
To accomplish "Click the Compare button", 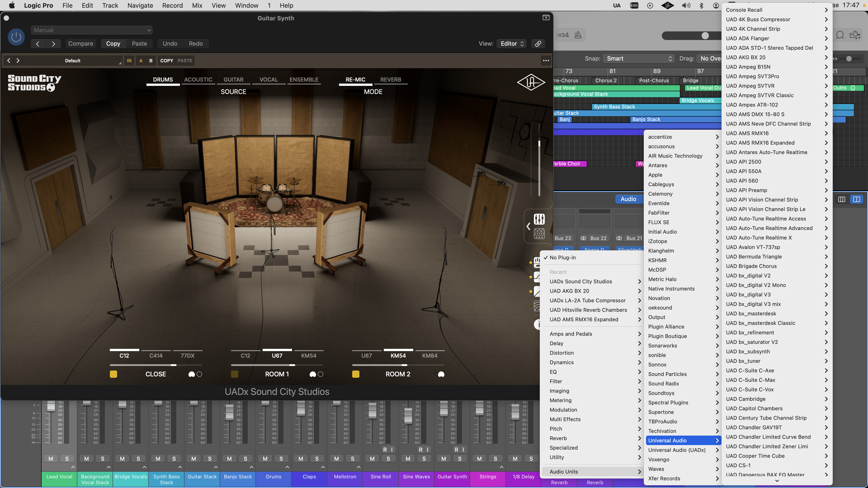I will 80,44.
